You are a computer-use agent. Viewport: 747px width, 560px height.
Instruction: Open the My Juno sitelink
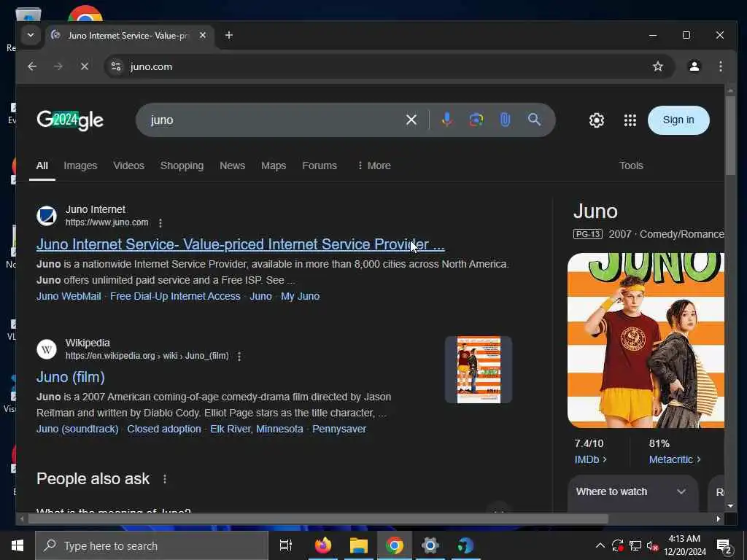300,296
